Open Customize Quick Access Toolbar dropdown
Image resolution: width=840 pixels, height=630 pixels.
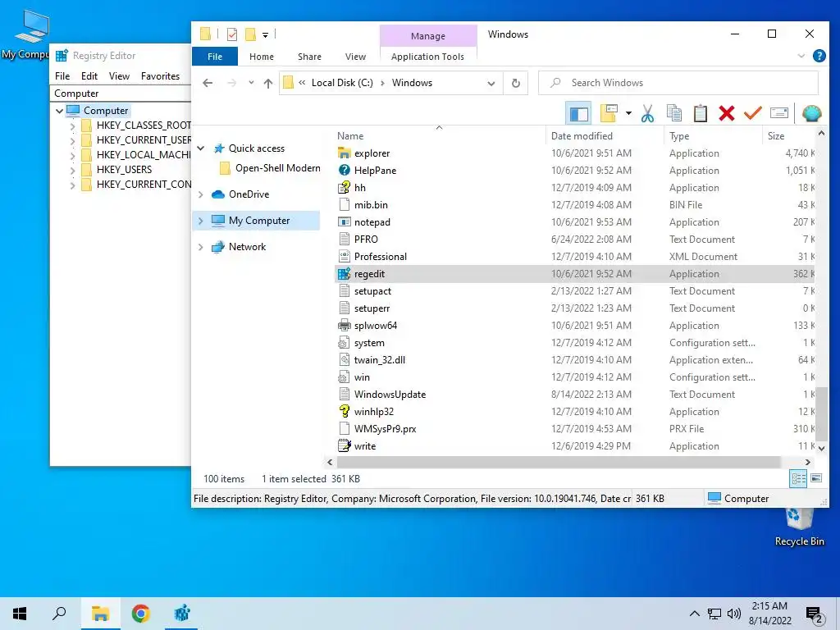pos(265,34)
